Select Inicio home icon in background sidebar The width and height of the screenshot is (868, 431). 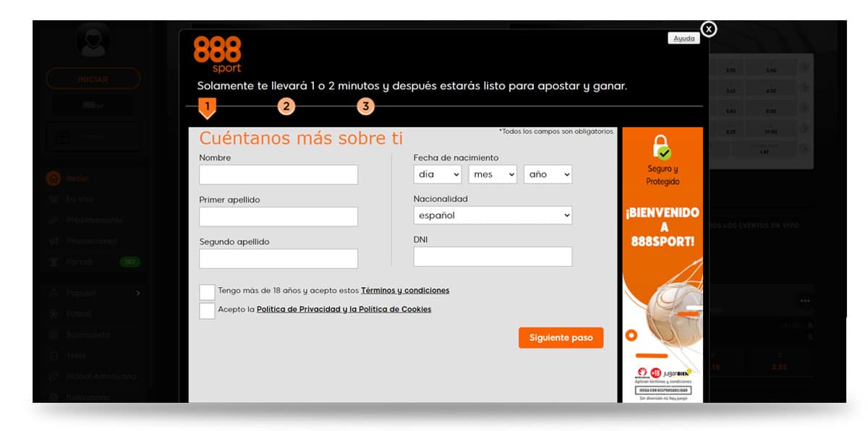[53, 179]
